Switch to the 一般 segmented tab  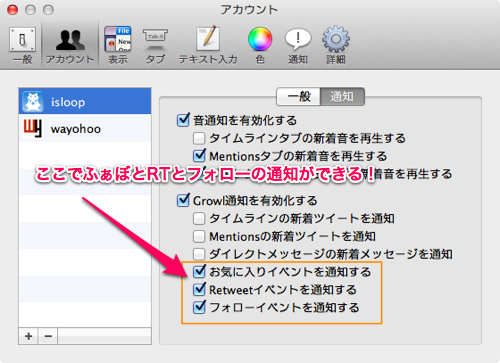tap(299, 97)
